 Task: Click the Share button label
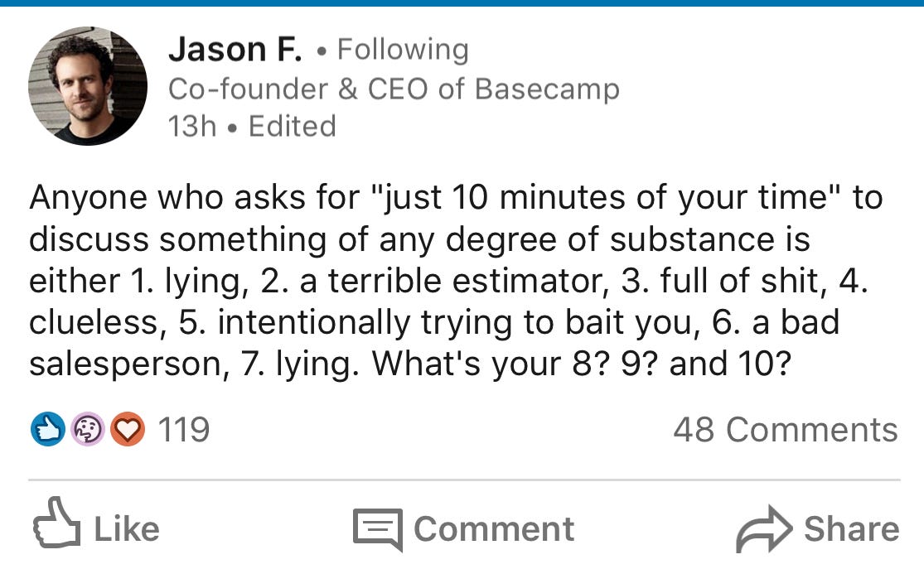(852, 529)
